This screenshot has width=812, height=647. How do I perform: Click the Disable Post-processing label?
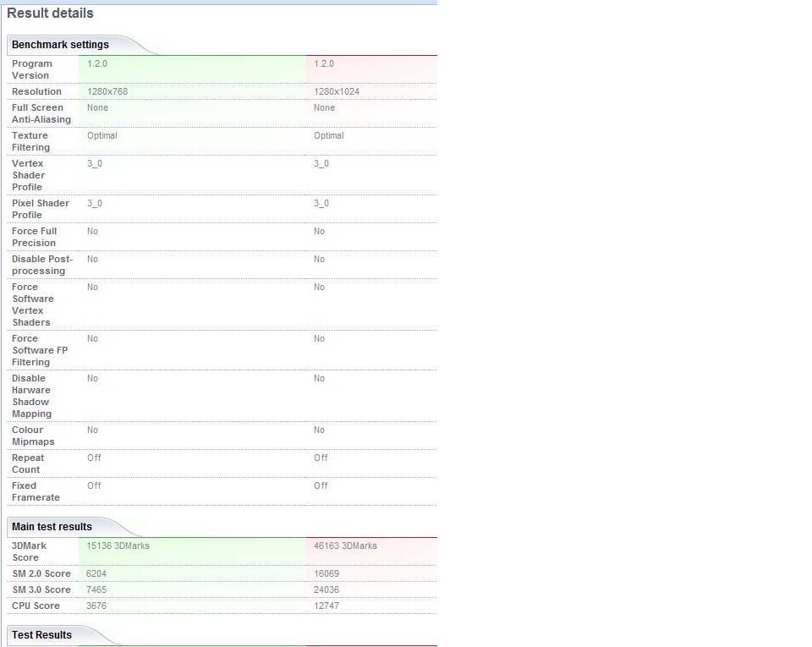coord(42,265)
